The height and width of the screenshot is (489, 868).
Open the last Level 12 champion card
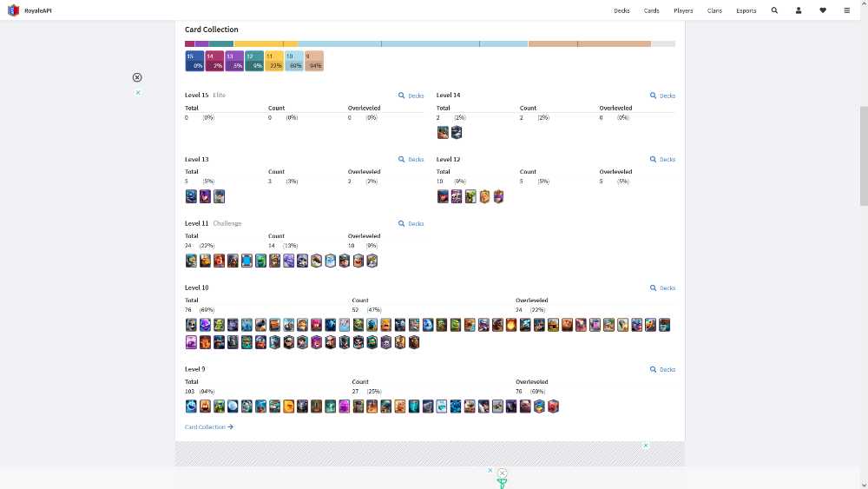tap(498, 196)
